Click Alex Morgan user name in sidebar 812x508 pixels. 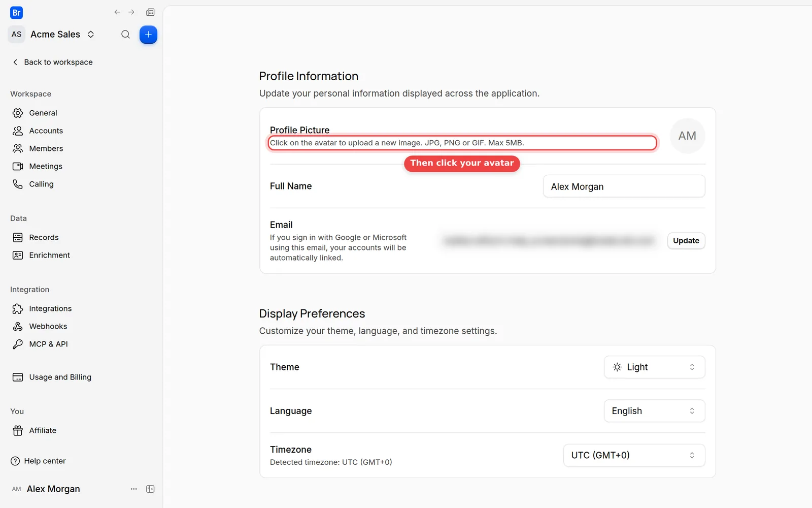(53, 489)
